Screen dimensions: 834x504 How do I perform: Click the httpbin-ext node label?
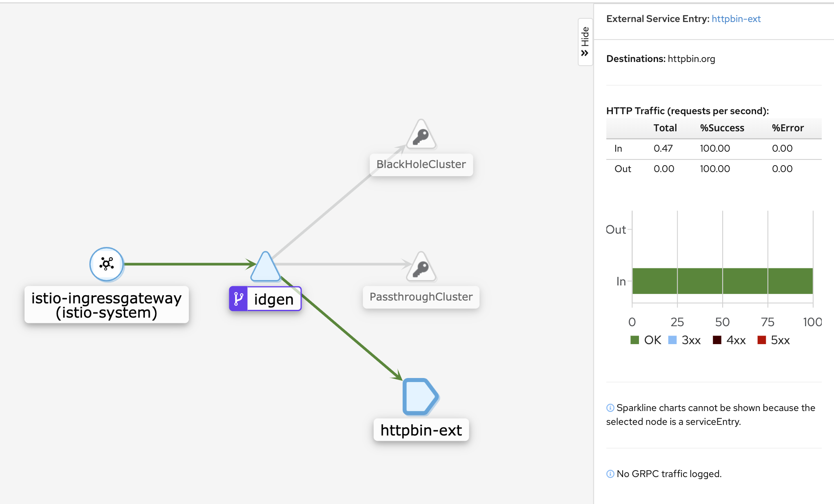point(421,430)
